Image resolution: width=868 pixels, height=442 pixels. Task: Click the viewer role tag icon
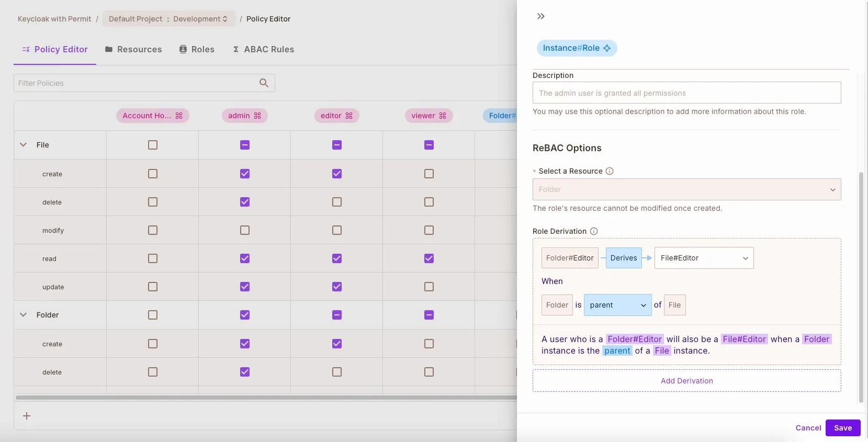click(443, 116)
